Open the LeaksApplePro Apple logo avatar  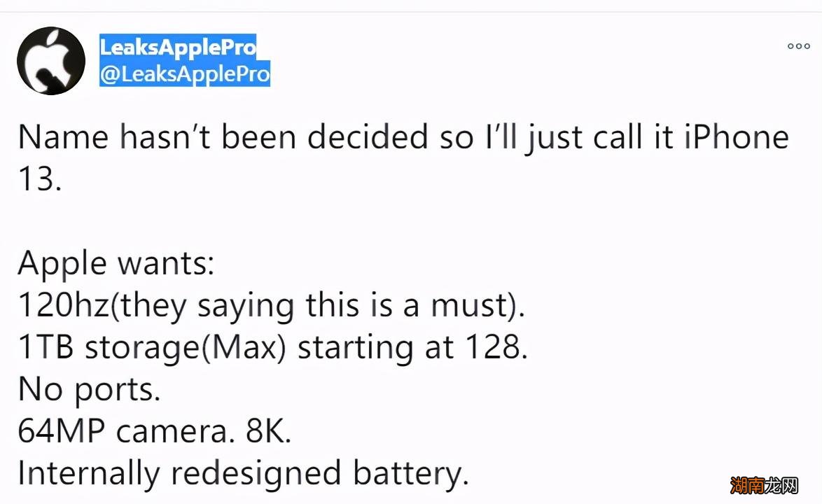[50, 61]
